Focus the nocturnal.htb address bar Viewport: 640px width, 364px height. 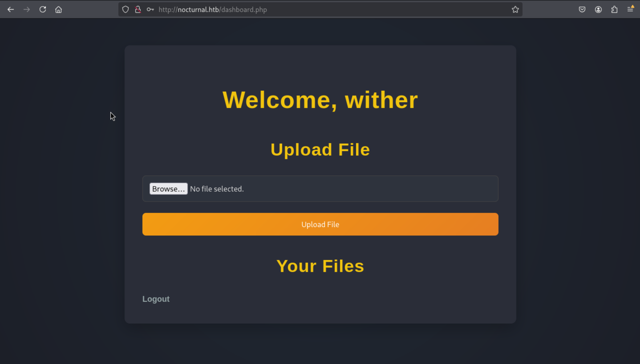(325, 10)
